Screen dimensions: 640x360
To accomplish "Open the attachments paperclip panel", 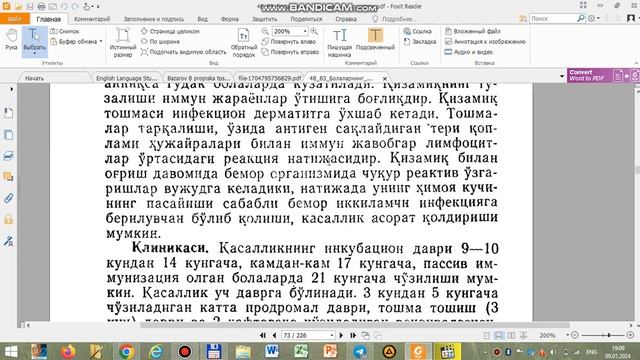I will click(x=8, y=198).
